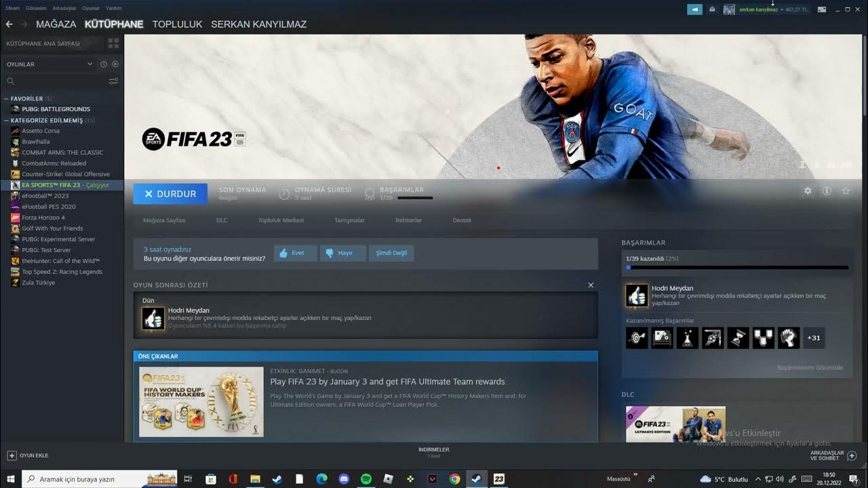Close the Oyun Sonrası Özeti panel
868x488 pixels.
click(591, 285)
